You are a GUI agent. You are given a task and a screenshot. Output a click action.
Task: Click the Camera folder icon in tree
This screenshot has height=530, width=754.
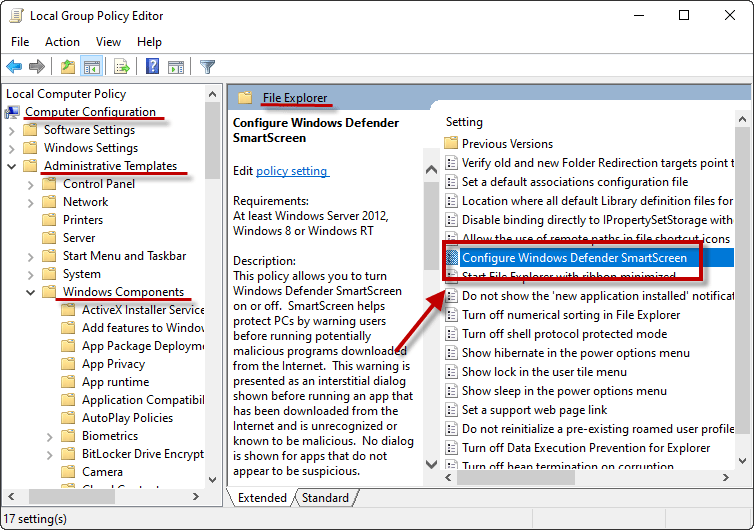pyautogui.click(x=68, y=472)
